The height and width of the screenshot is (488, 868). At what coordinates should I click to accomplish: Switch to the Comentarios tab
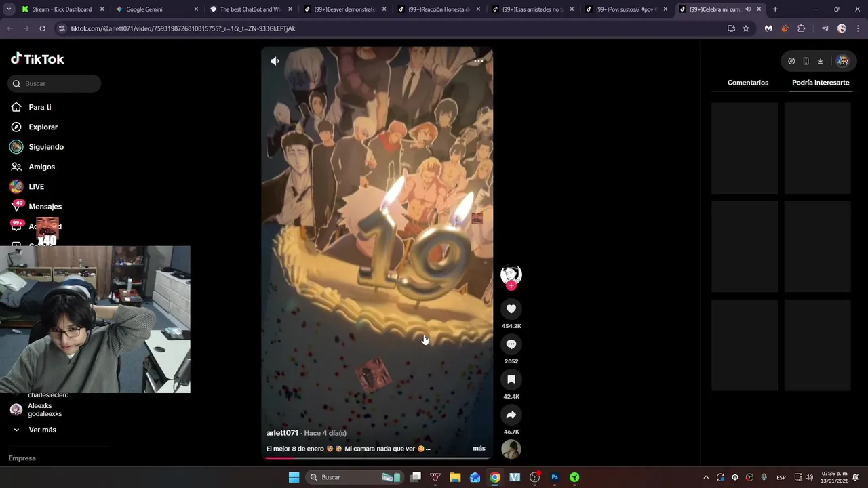[748, 83]
